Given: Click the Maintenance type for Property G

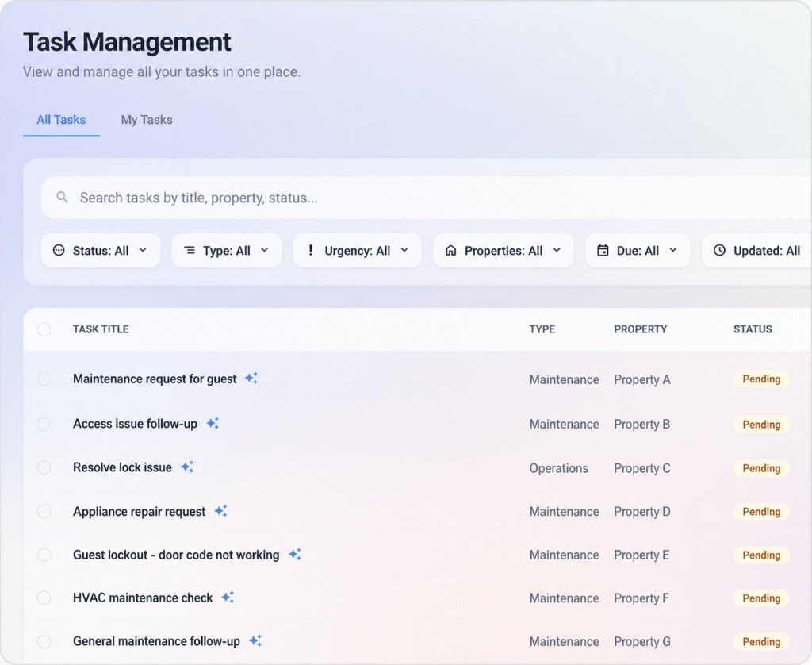Looking at the screenshot, I should pos(564,642).
